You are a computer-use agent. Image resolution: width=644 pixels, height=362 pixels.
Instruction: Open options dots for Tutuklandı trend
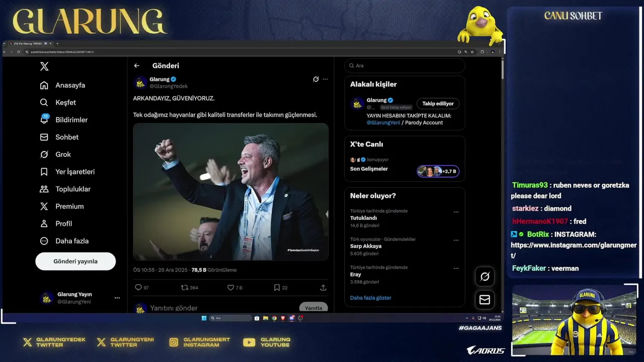[456, 212]
